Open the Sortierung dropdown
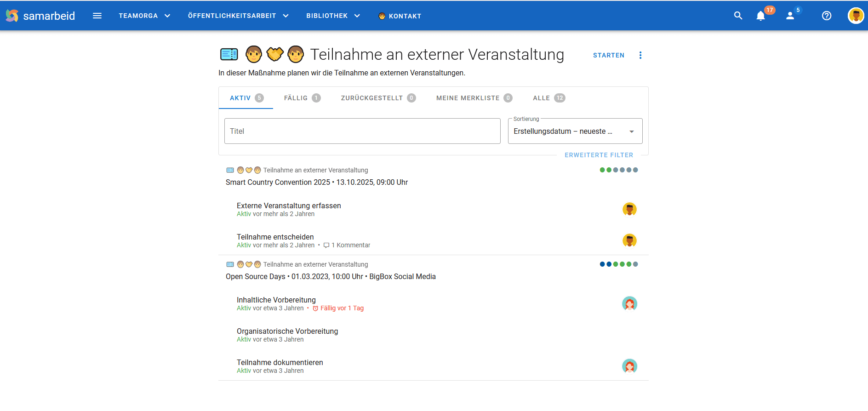 click(575, 131)
